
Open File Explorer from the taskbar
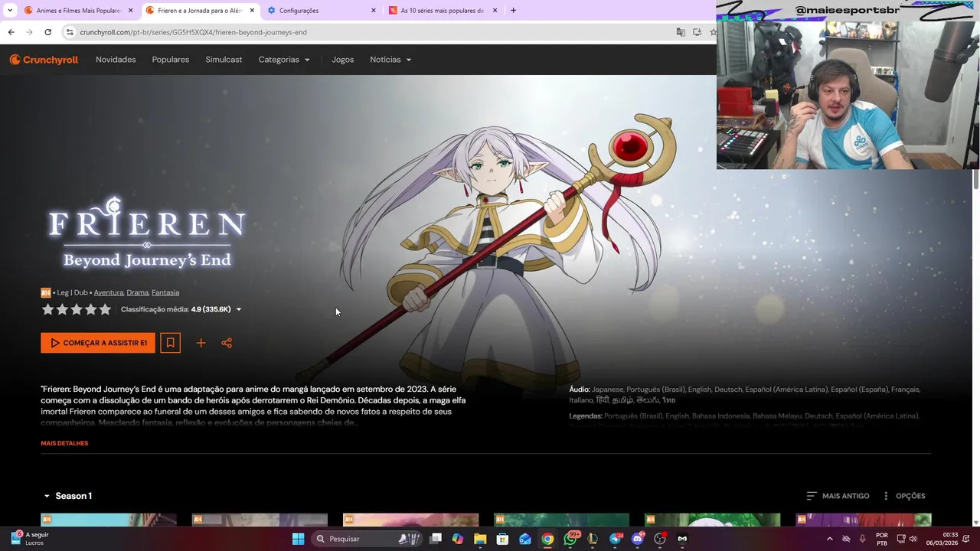[x=480, y=539]
